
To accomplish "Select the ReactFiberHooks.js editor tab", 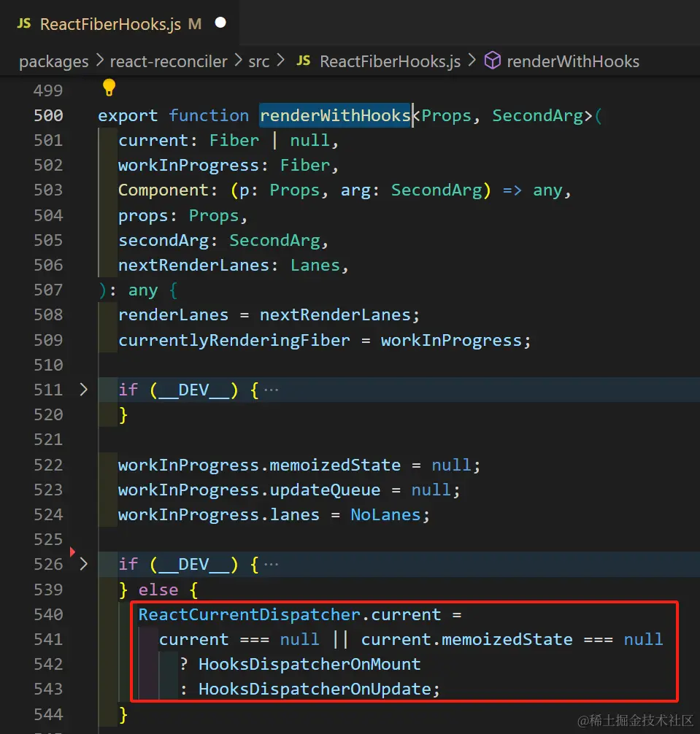I will click(120, 23).
